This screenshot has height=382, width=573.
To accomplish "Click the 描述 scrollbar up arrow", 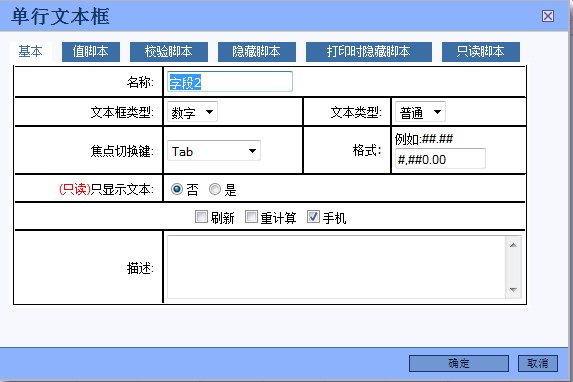I will pyautogui.click(x=513, y=245).
